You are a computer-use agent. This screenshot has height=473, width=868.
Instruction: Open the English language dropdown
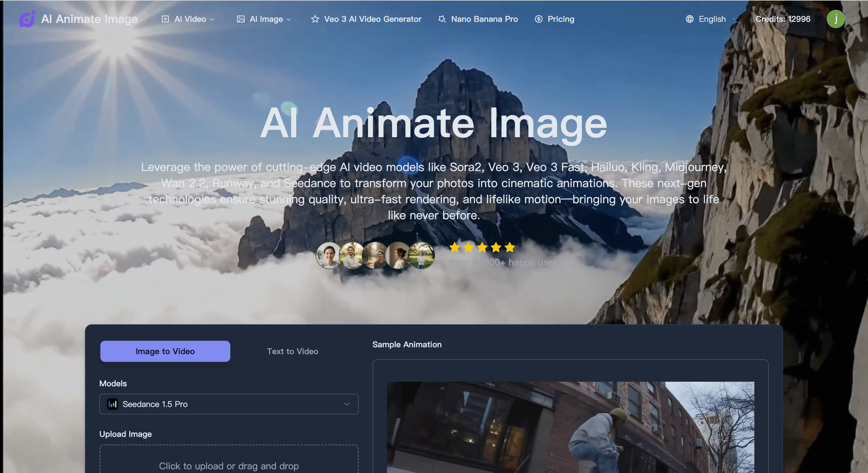click(x=711, y=19)
